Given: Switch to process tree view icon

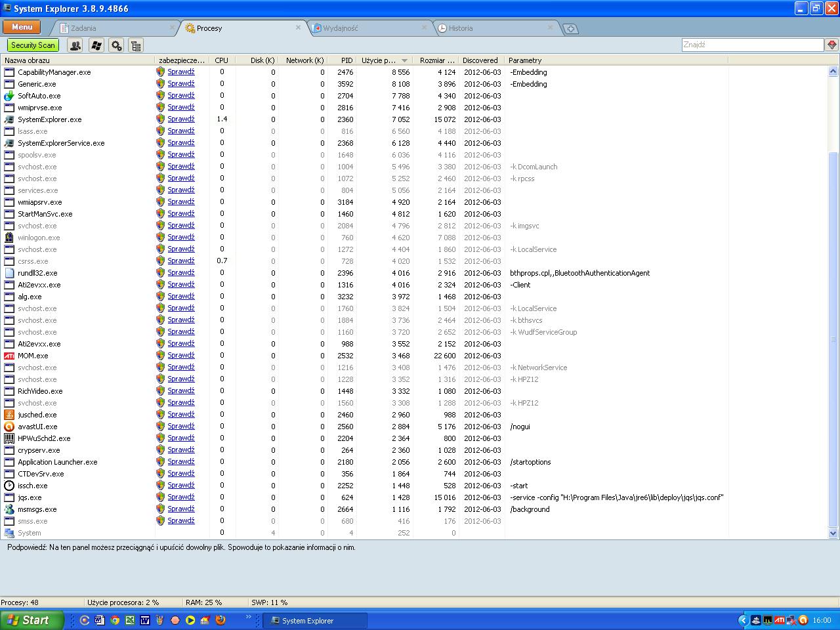Looking at the screenshot, I should (x=136, y=45).
